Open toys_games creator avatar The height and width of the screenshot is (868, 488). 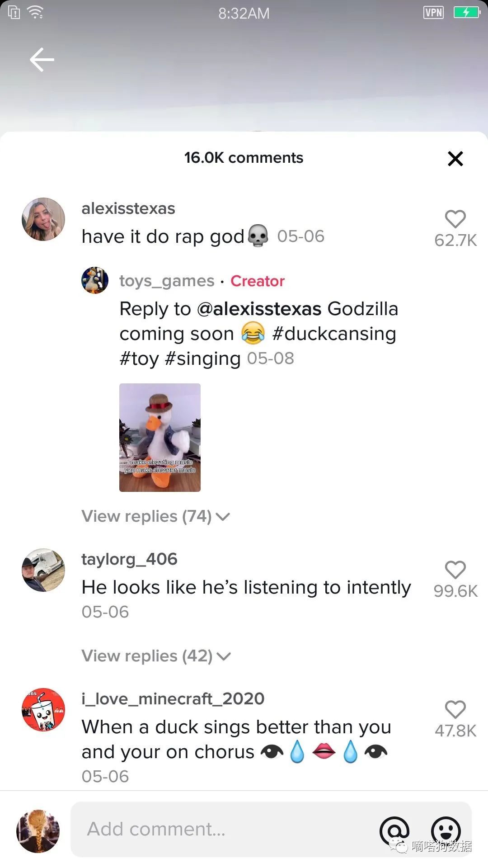tap(95, 280)
